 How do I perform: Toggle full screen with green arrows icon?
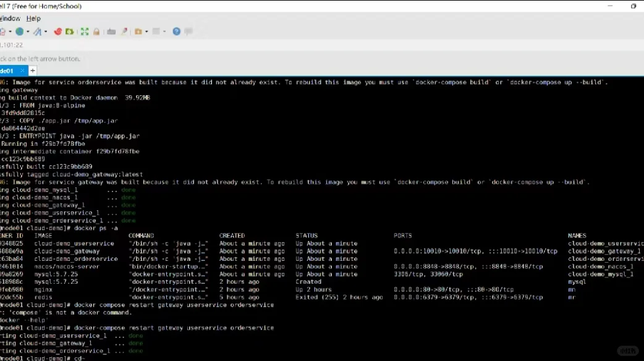point(85,32)
